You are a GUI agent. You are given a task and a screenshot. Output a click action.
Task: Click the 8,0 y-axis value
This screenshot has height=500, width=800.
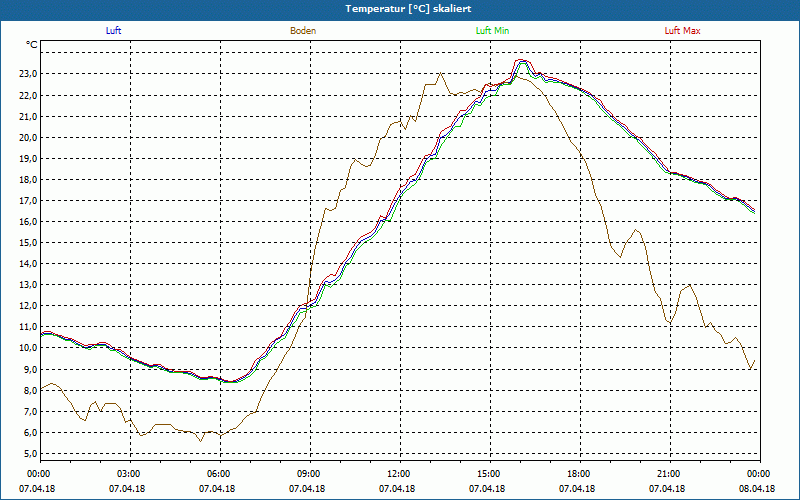tap(31, 390)
